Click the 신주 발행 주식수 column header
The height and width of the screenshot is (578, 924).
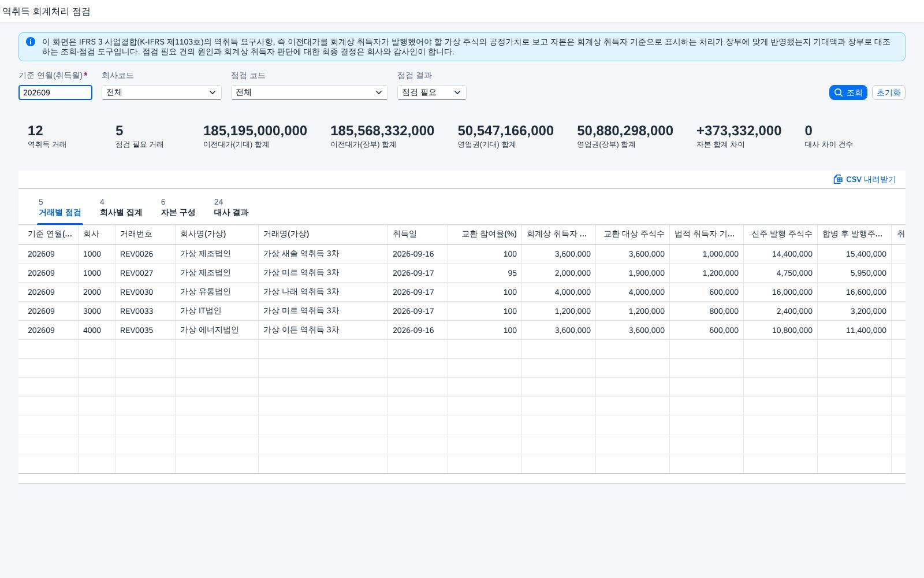point(780,234)
